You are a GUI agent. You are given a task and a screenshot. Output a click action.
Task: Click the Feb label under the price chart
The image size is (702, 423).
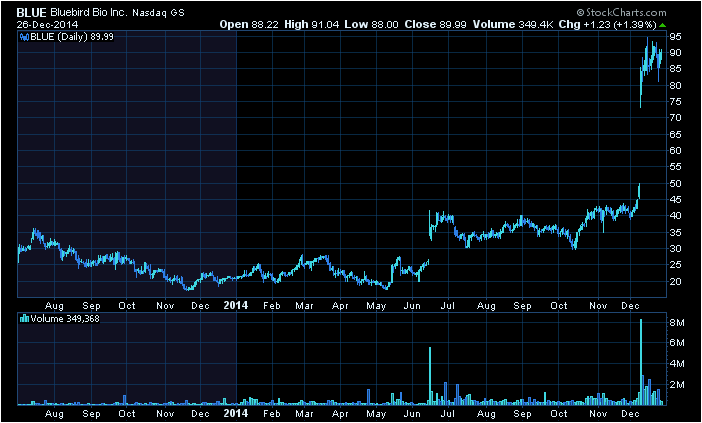click(x=272, y=306)
